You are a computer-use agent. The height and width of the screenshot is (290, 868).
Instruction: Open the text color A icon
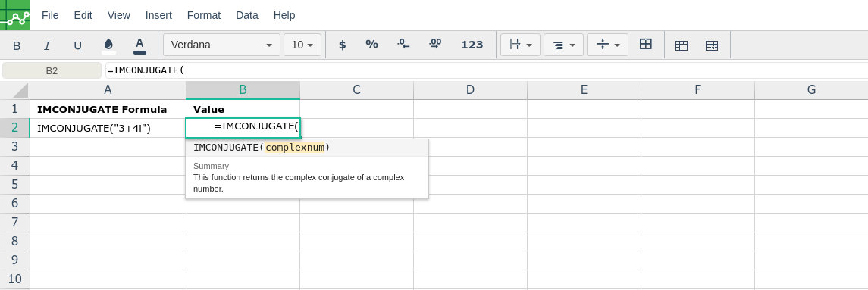click(139, 45)
